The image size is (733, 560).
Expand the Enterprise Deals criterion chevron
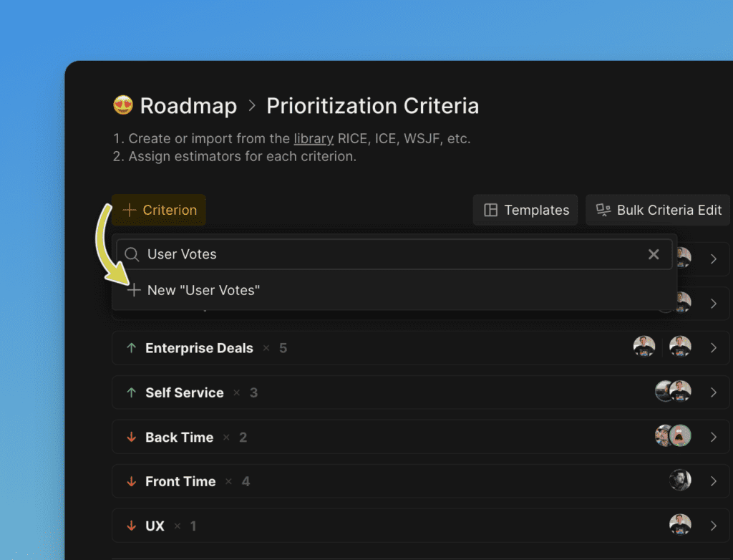[x=714, y=348]
